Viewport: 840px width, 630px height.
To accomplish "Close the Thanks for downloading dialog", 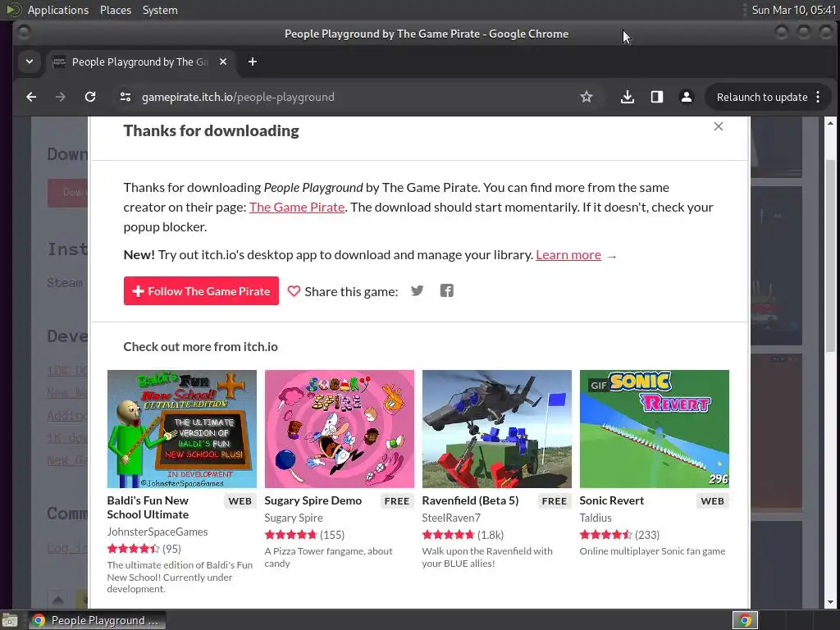I will click(x=719, y=126).
